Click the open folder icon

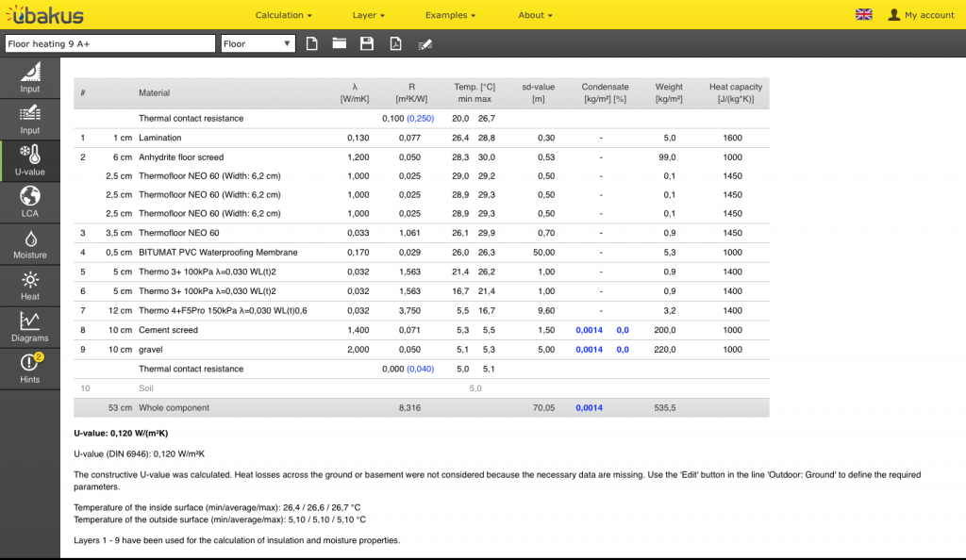click(339, 44)
